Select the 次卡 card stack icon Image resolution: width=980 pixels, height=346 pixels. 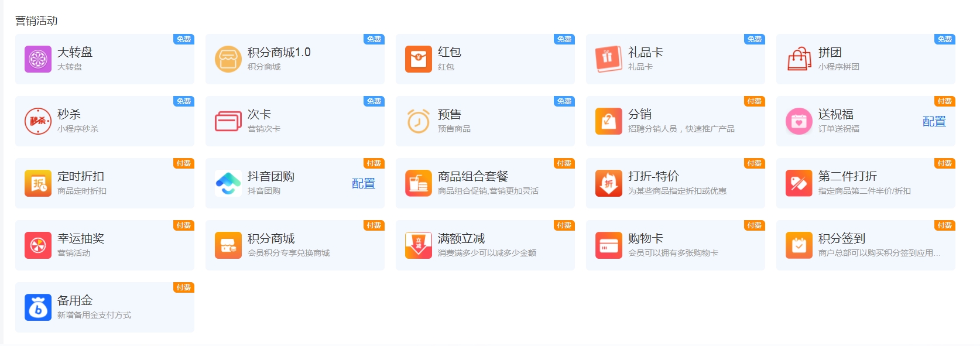pos(228,121)
